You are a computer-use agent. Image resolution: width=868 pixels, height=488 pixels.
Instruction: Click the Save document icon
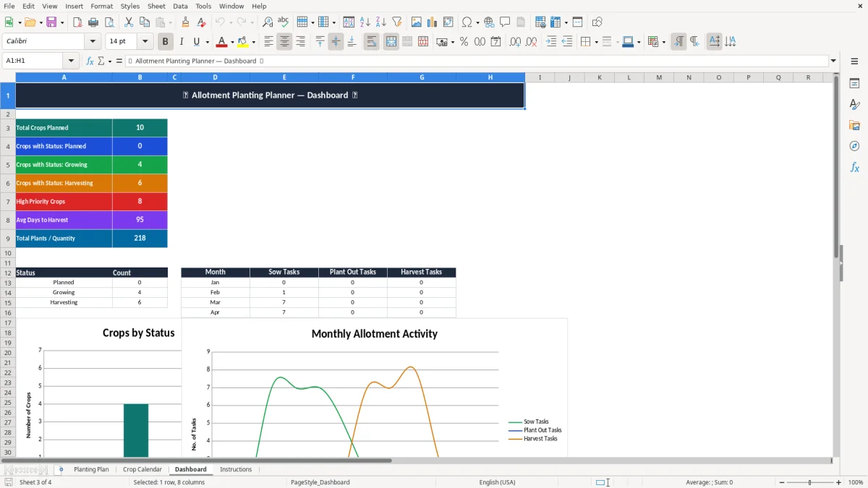(x=51, y=22)
